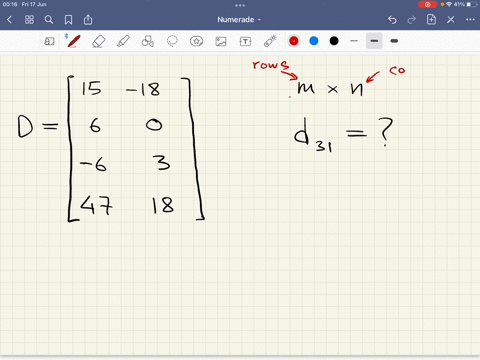The width and height of the screenshot is (480, 360).
Task: Close the editing toolbar with the X
Action: 451,20
